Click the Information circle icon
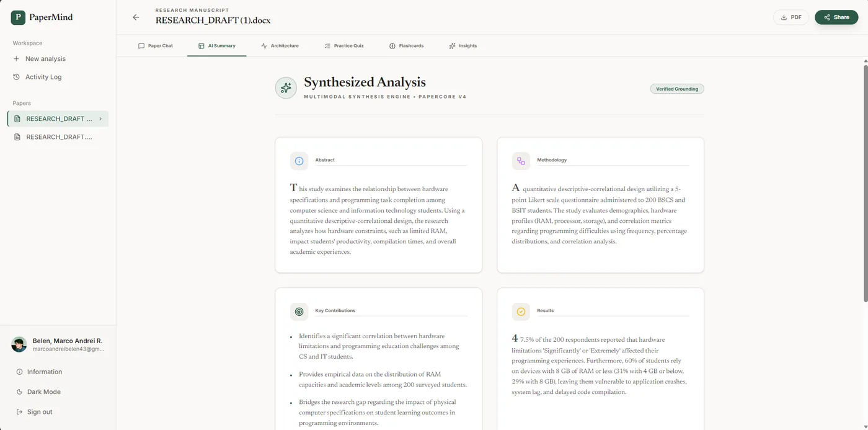Screen dimensions: 868x430 [x=20, y=372]
